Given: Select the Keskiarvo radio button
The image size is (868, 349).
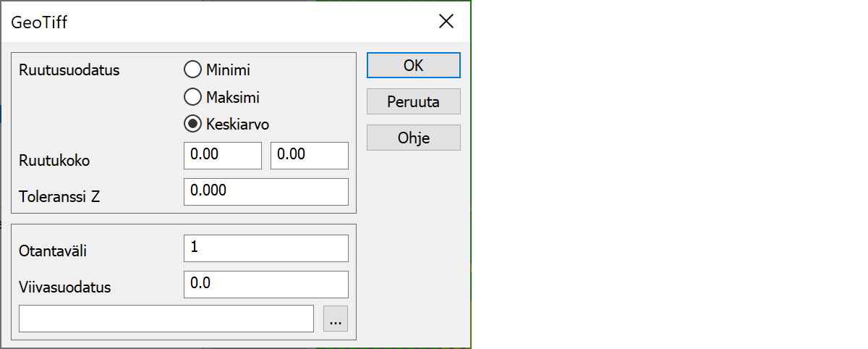Looking at the screenshot, I should pos(193,124).
